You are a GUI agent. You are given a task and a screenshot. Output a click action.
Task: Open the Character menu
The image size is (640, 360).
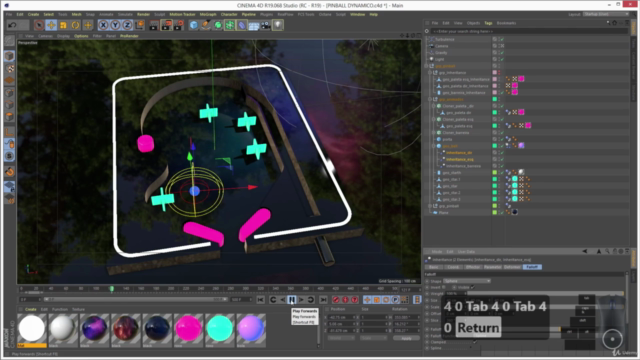(229, 14)
